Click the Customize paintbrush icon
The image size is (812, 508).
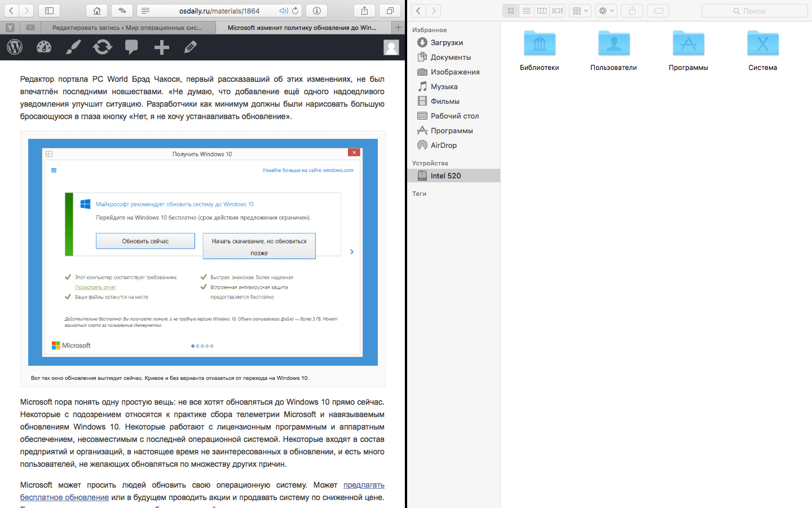73,47
